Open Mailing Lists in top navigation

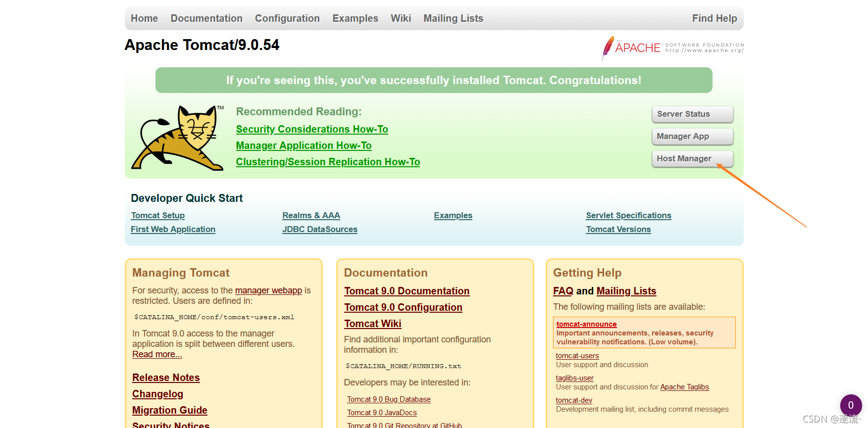[x=453, y=18]
